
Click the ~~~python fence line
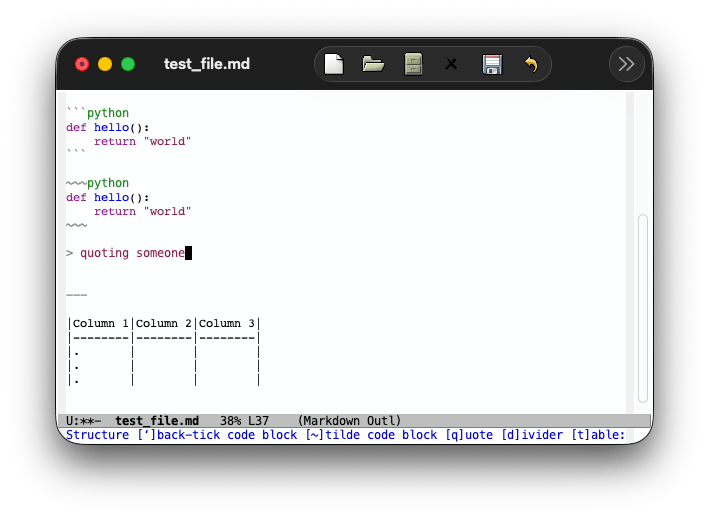click(x=98, y=183)
